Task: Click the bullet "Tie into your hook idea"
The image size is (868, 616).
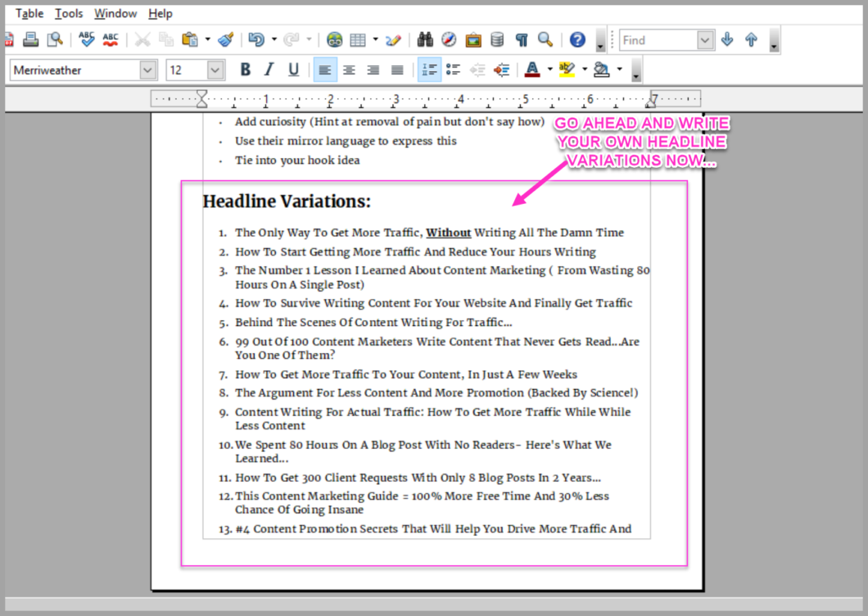Action: coord(297,160)
